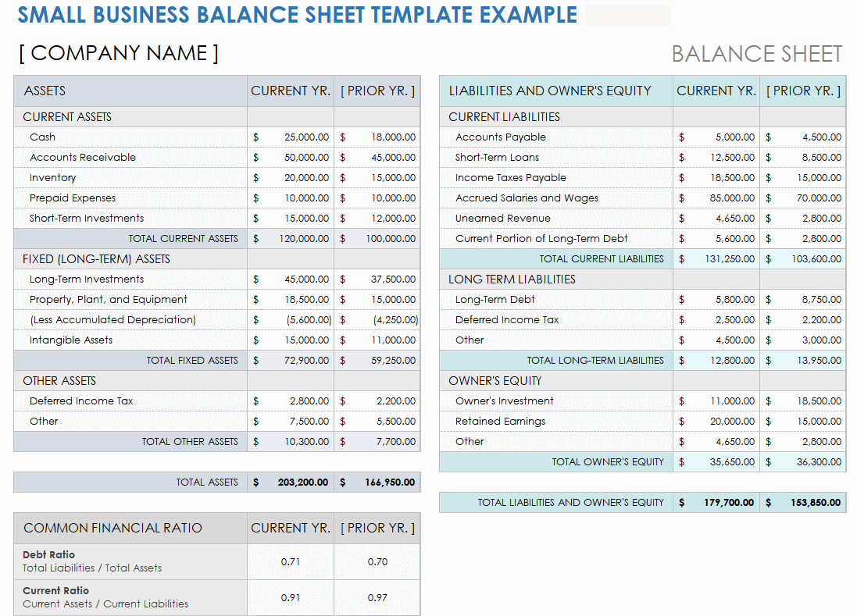Select the Cash current year amount cell
The height and width of the screenshot is (616, 857).
(x=291, y=137)
